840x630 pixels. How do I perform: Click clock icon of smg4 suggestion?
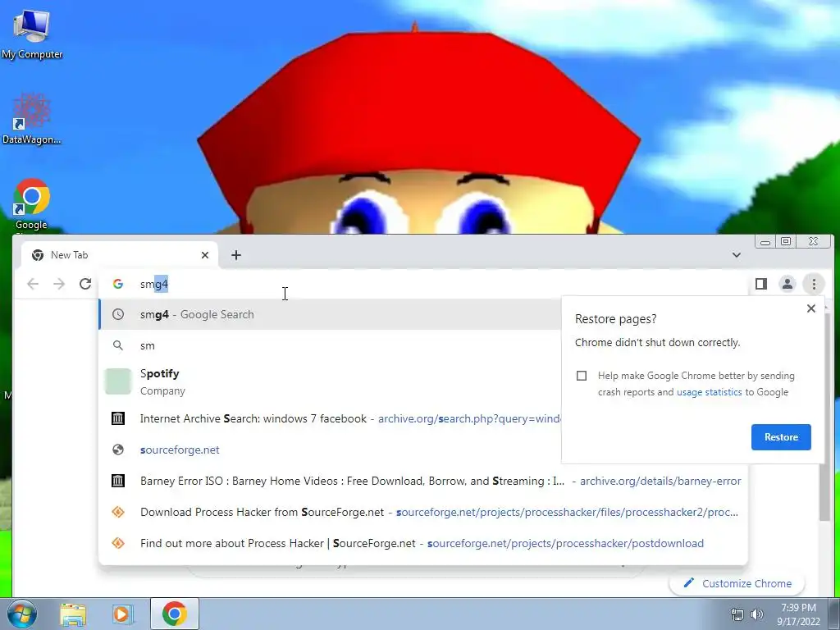(x=118, y=314)
